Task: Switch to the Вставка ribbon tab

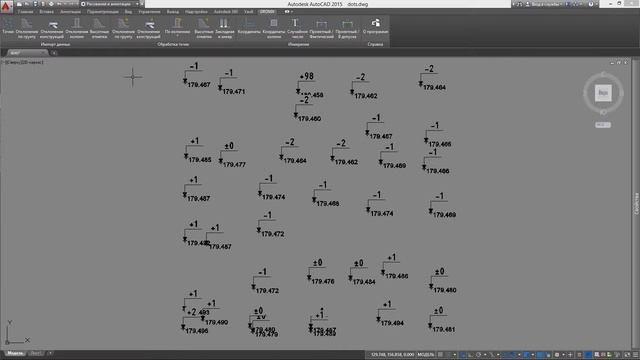Action: (x=47, y=12)
